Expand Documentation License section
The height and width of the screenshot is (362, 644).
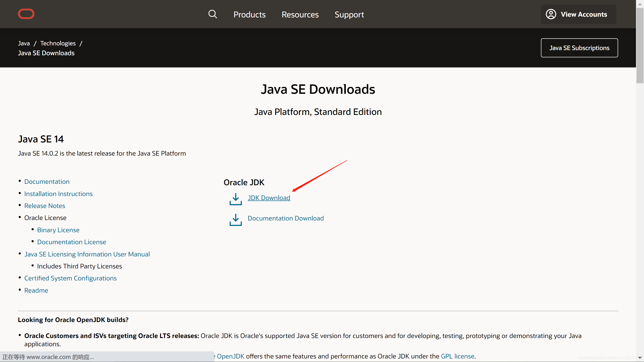[71, 241]
